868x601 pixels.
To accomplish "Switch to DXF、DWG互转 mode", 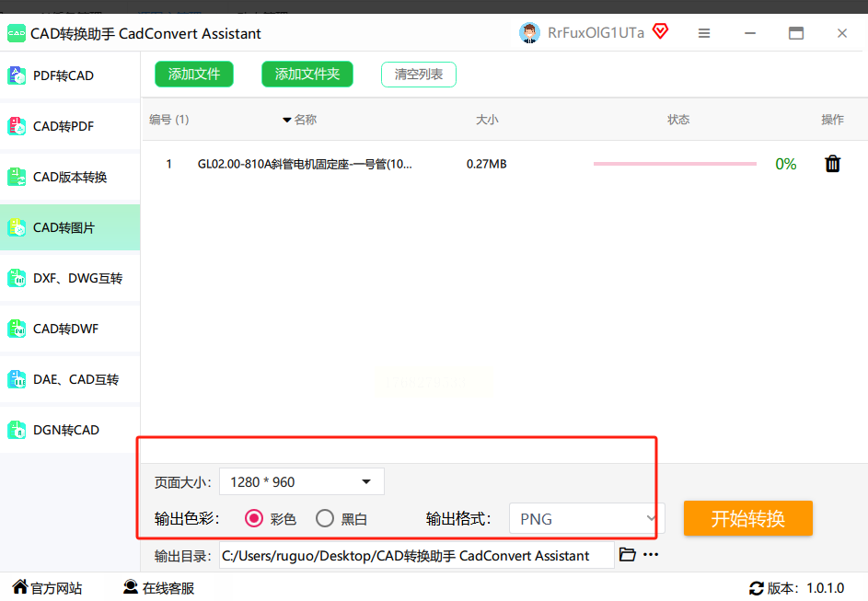I will click(70, 278).
